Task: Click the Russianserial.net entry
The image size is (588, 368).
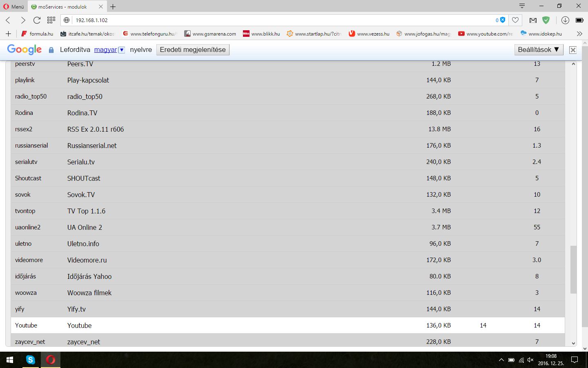Action: (92, 146)
